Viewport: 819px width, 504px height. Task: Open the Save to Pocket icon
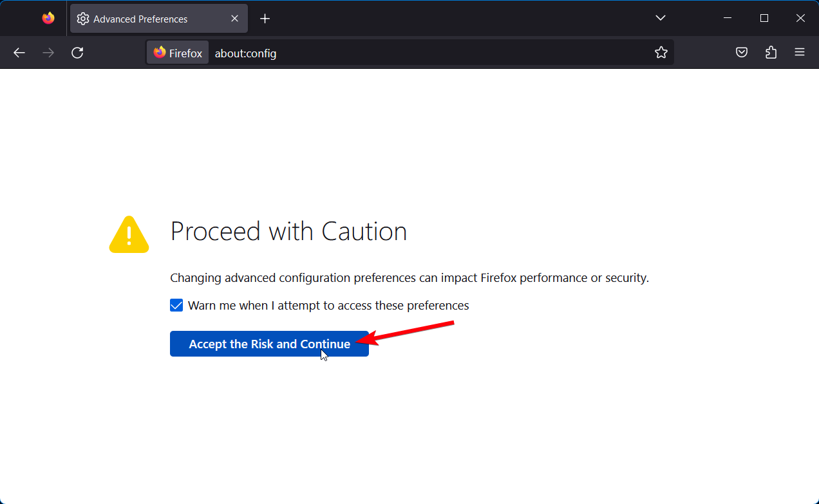[x=742, y=53]
